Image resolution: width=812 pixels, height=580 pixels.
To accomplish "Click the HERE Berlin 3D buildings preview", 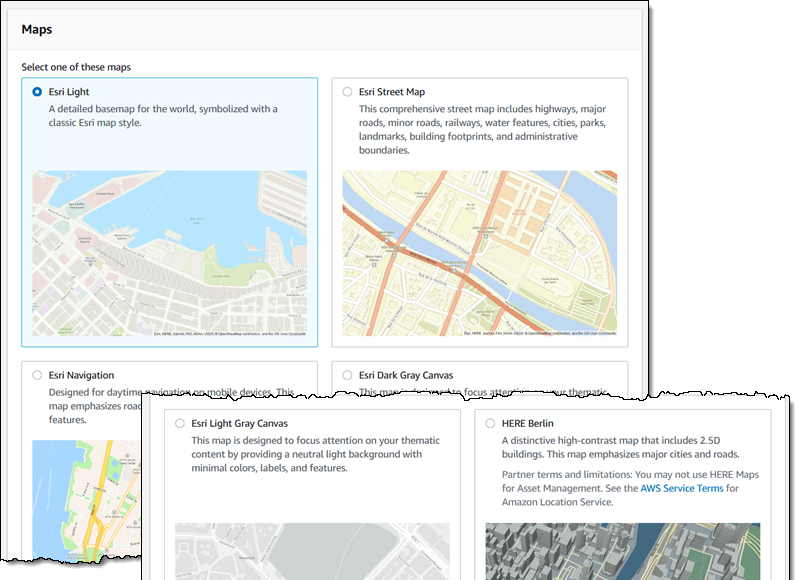I will [622, 551].
